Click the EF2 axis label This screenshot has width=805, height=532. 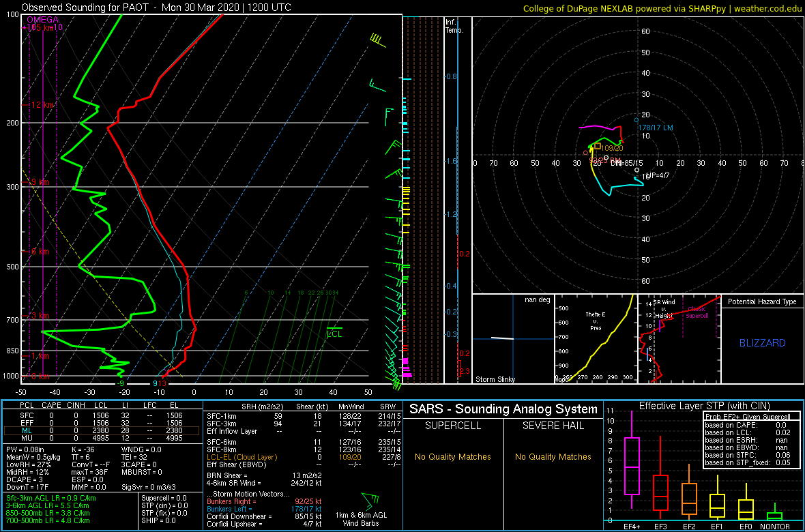[689, 527]
